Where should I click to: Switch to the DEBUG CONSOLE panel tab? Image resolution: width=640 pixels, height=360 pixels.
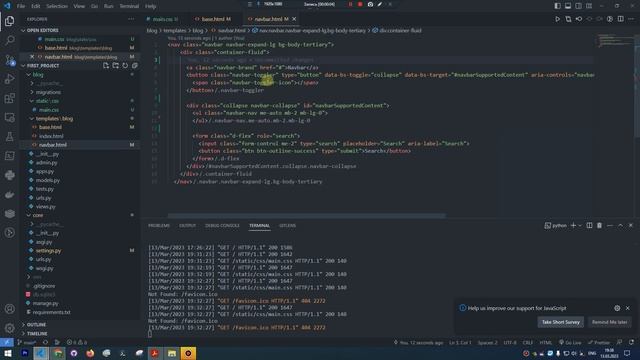pos(222,225)
